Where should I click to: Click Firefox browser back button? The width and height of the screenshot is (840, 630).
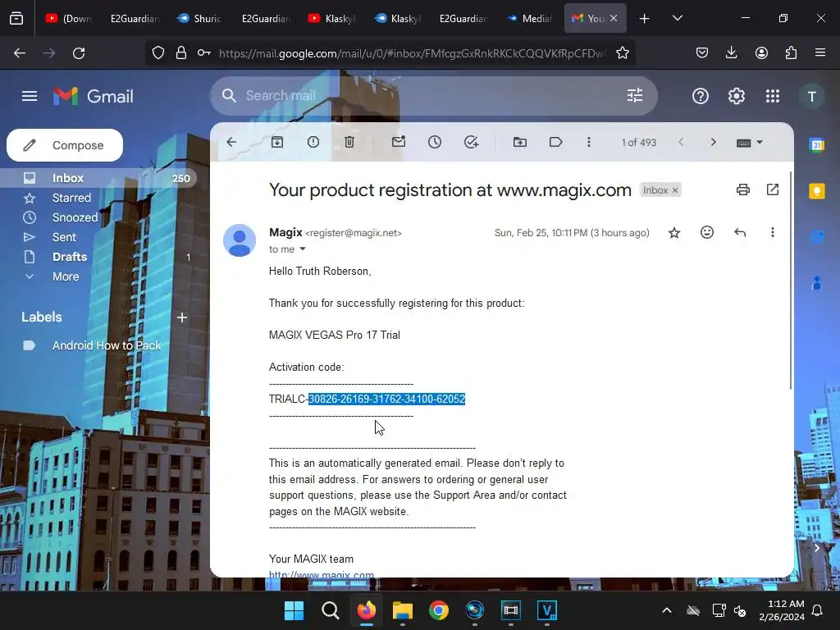coord(20,53)
